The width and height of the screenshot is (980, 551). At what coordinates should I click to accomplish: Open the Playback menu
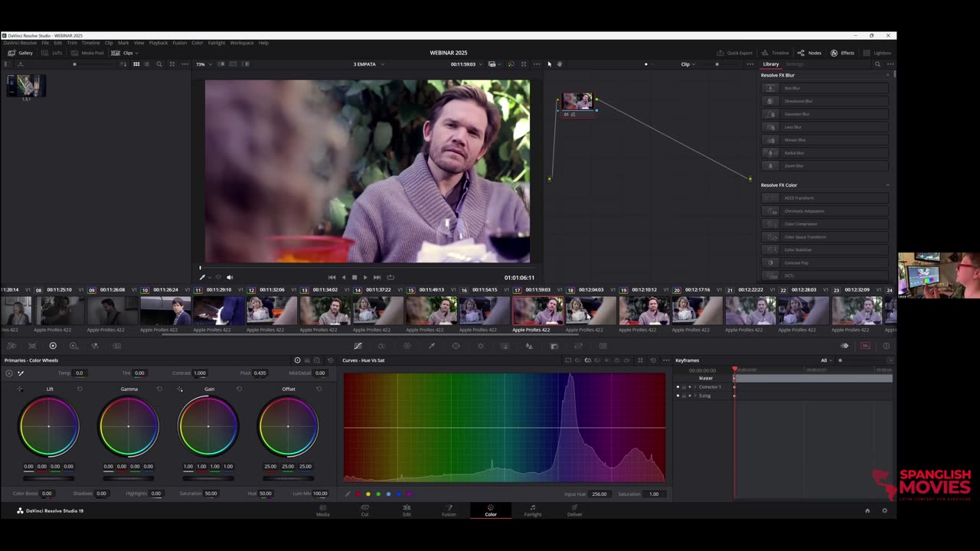(x=158, y=43)
